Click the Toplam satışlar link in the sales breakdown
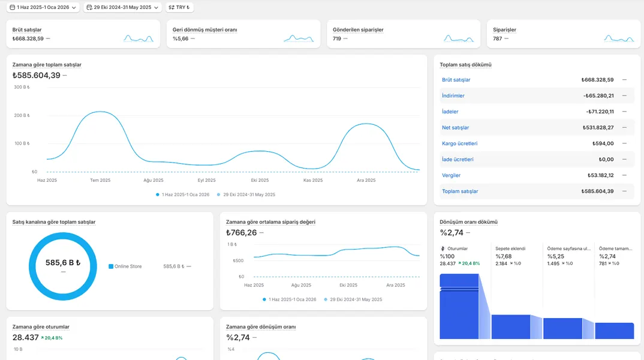Viewport: 644px width, 360px height. tap(460, 191)
